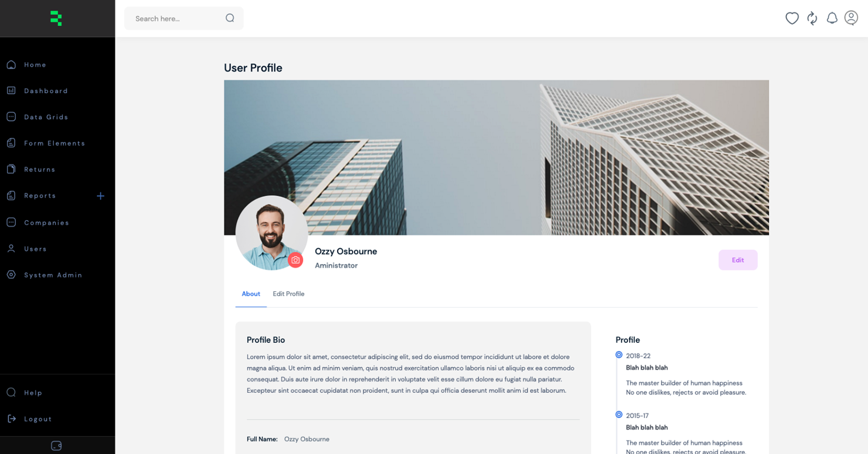868x454 pixels.
Task: Open favorites heart icon
Action: (x=792, y=18)
